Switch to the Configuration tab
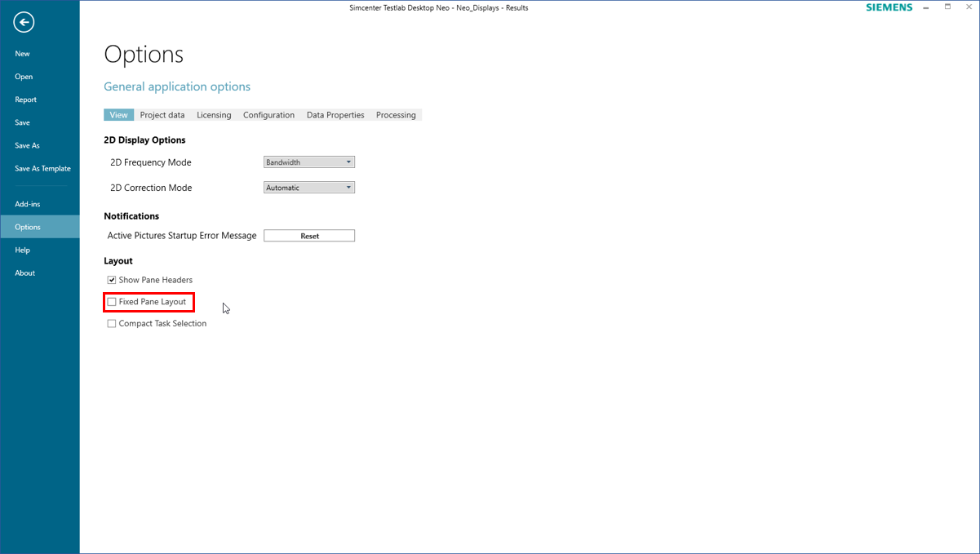The width and height of the screenshot is (980, 554). coord(268,114)
